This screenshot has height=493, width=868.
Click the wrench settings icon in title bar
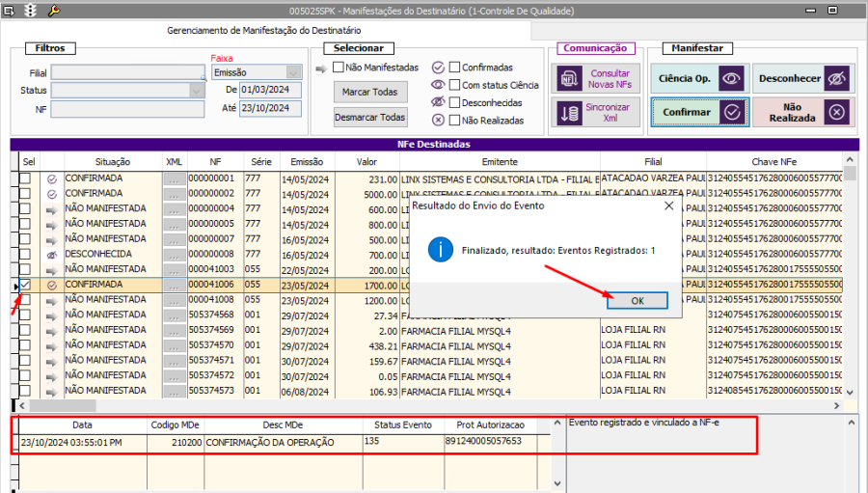tap(53, 11)
